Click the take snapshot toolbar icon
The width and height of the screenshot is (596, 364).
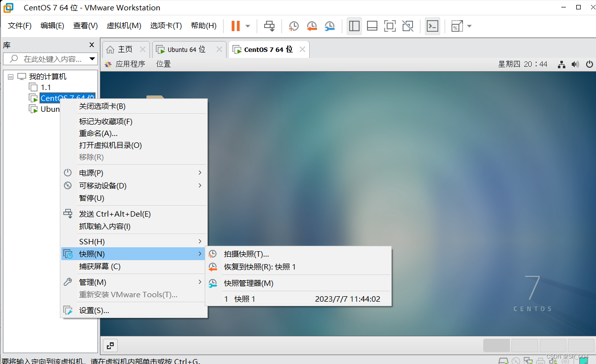(294, 26)
